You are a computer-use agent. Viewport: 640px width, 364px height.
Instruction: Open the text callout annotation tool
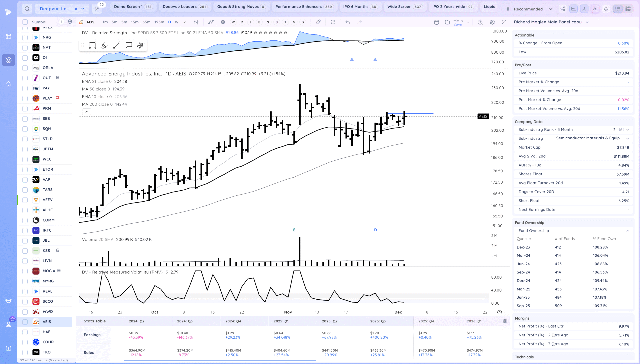pos(129,45)
